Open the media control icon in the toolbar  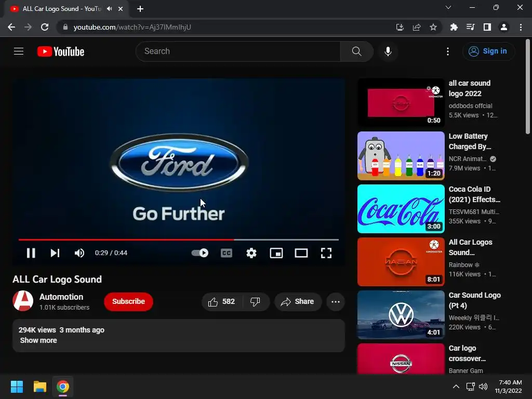[x=470, y=27]
